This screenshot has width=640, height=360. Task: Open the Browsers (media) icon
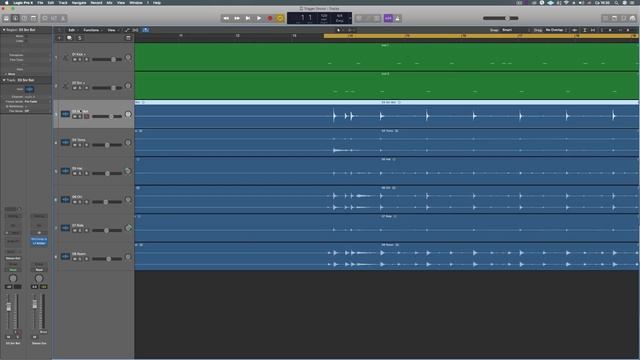[x=633, y=18]
